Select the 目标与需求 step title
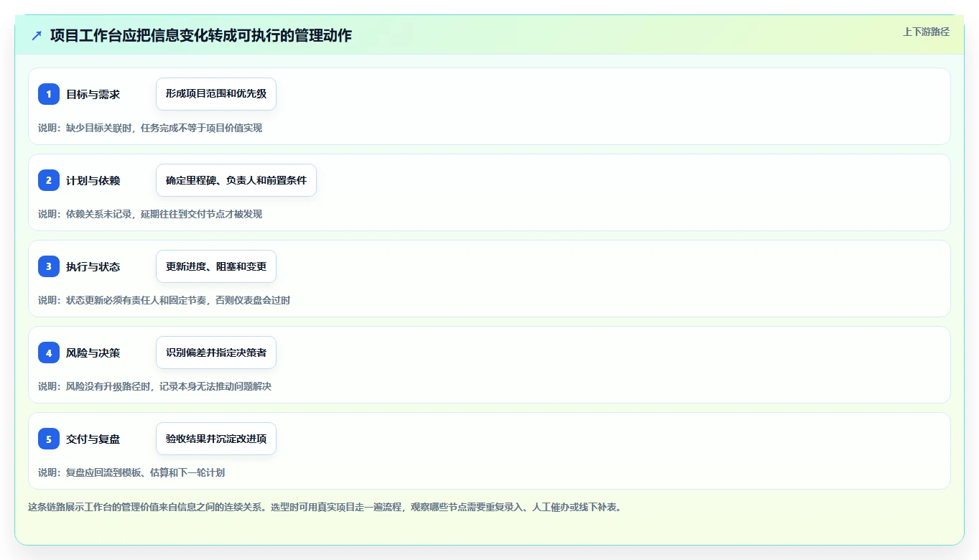This screenshot has height=560, width=979. [93, 94]
